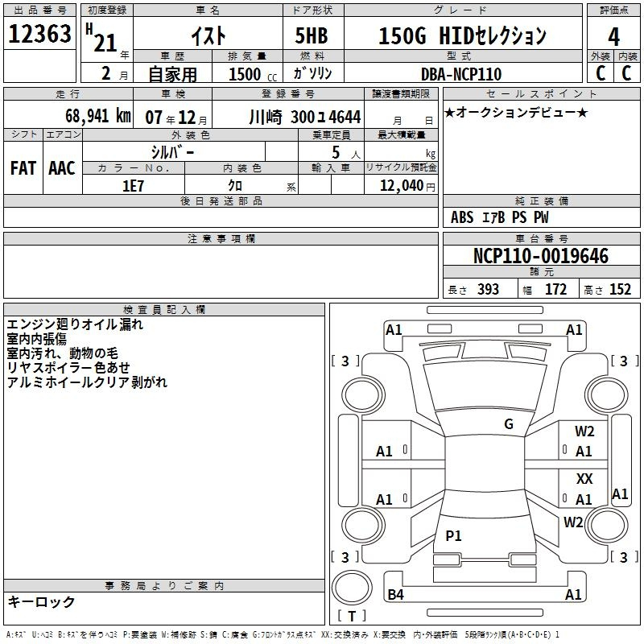Click the color number 1E7 field
644x644 pixels.
132,185
